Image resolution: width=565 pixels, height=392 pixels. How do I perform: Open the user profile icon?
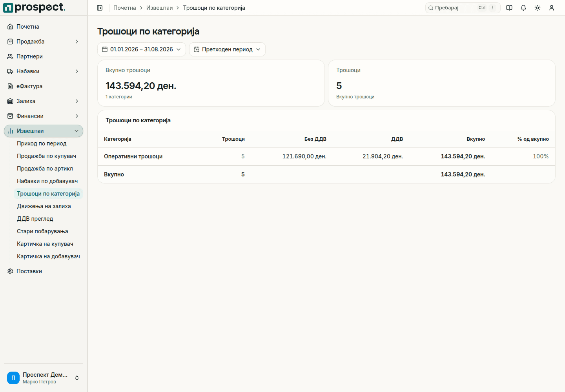pyautogui.click(x=552, y=8)
